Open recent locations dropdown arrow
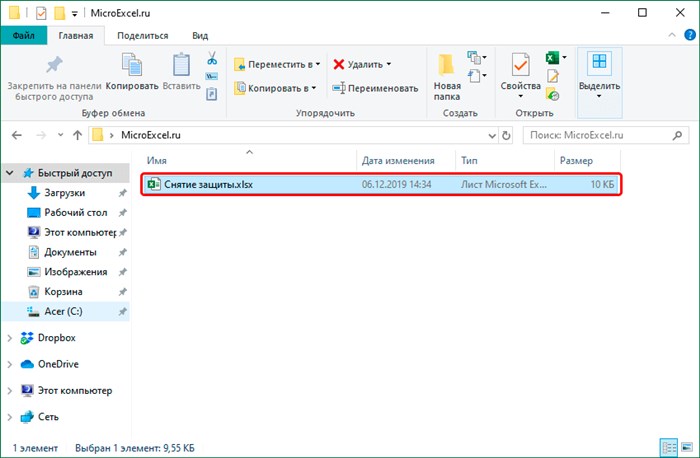The height and width of the screenshot is (458, 700). click(x=60, y=135)
